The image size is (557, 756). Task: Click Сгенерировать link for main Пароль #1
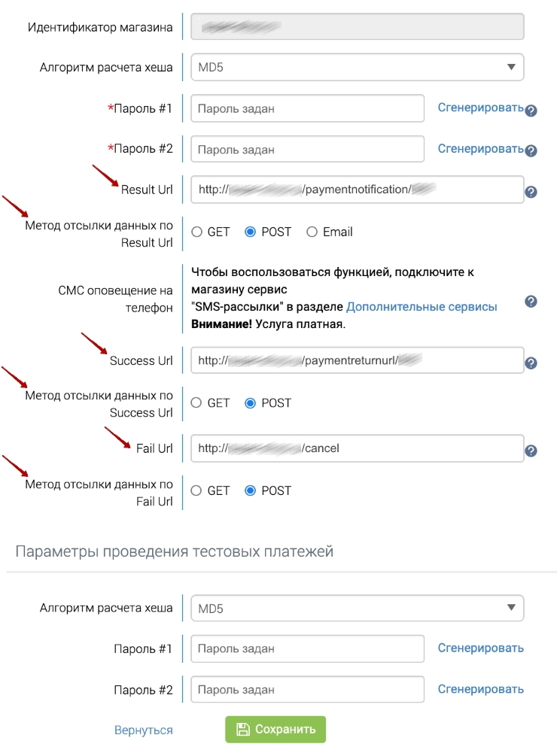click(x=480, y=108)
